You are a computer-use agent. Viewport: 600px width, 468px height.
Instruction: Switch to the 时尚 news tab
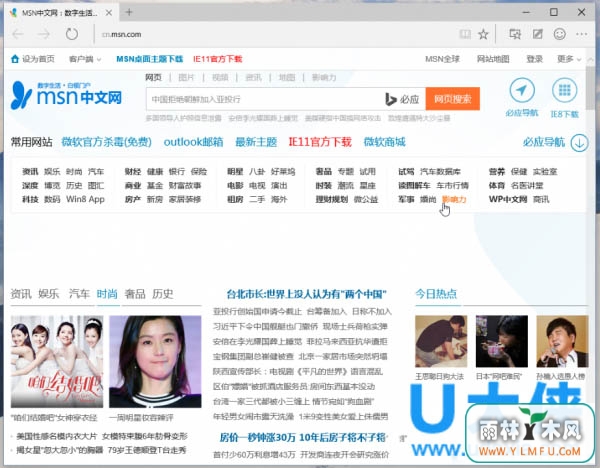pyautogui.click(x=107, y=294)
